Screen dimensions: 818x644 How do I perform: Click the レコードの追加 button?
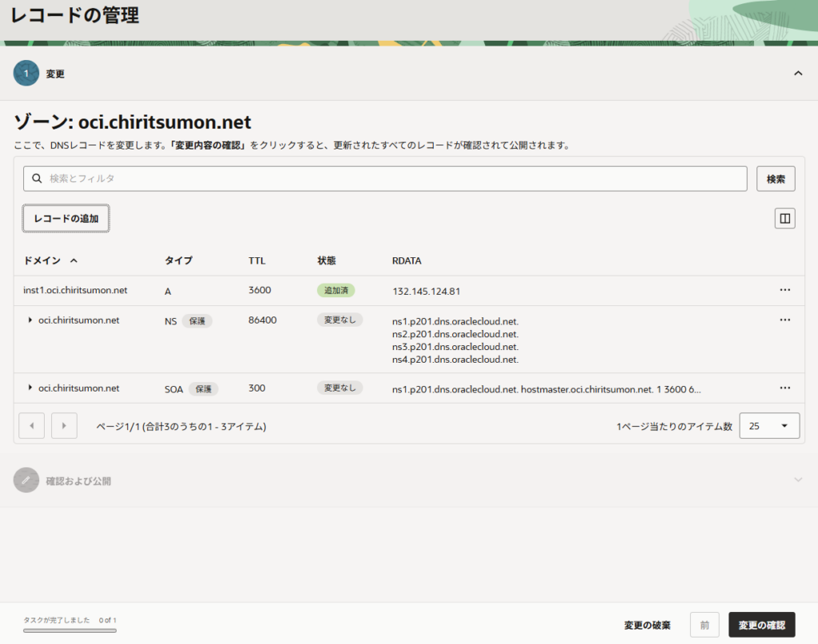point(66,218)
